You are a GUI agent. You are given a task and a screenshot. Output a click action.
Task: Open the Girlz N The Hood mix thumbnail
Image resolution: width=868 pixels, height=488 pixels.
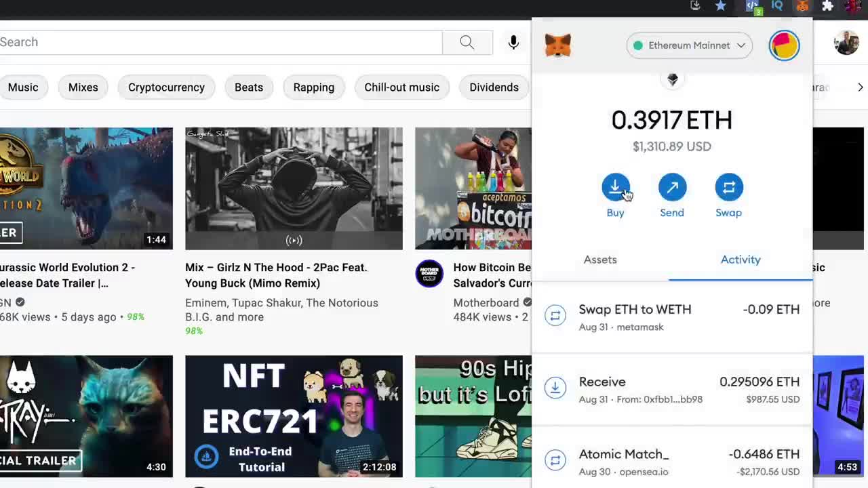tap(294, 188)
